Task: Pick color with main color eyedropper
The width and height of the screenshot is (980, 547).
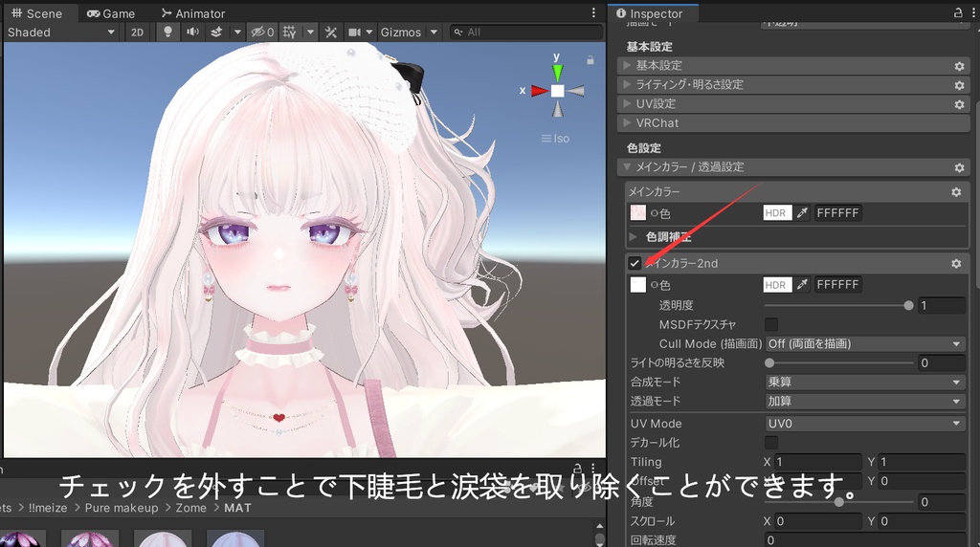Action: (802, 213)
